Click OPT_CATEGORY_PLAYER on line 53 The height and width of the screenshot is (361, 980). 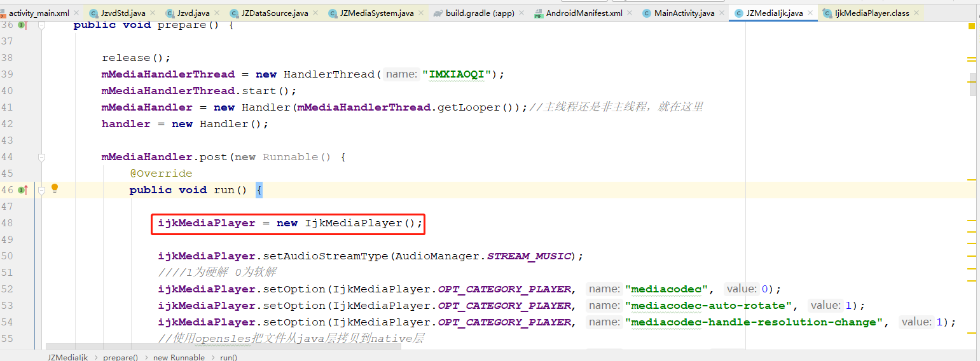click(504, 306)
